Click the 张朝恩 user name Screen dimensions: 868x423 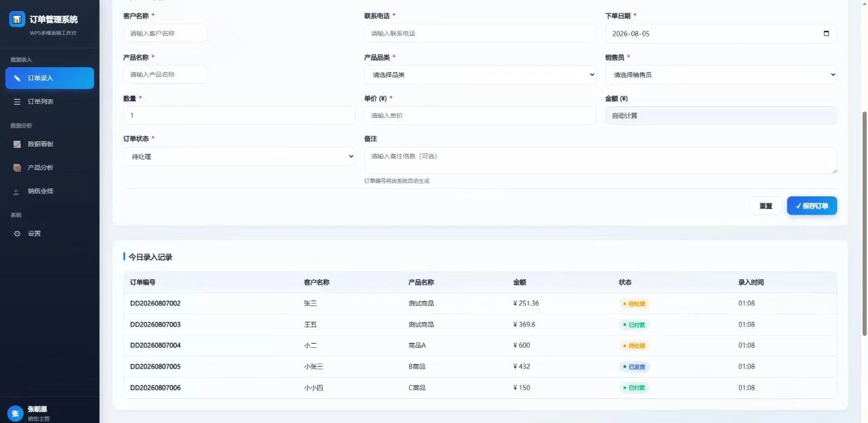pyautogui.click(x=38, y=410)
